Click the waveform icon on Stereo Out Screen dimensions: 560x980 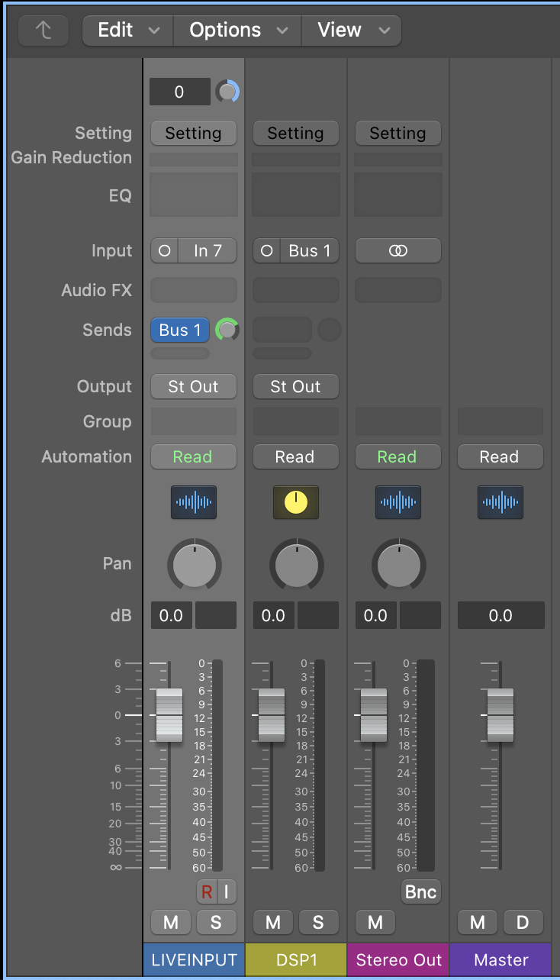[397, 502]
